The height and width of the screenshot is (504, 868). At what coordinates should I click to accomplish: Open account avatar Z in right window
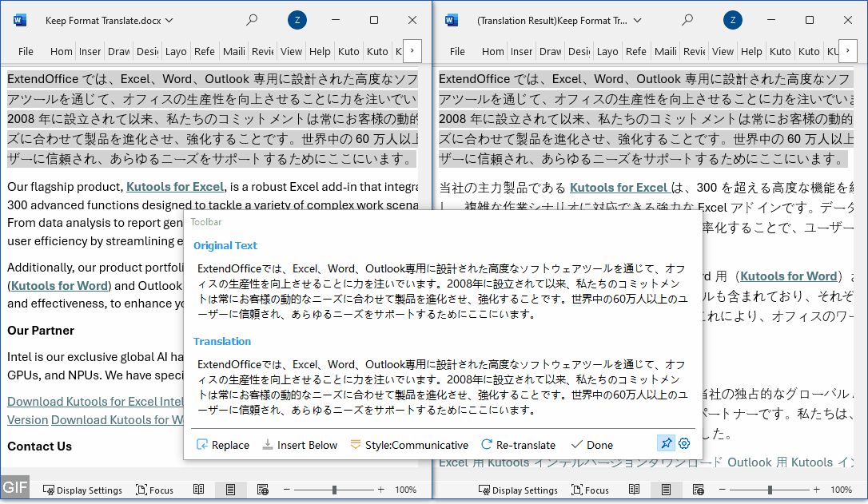pos(733,21)
